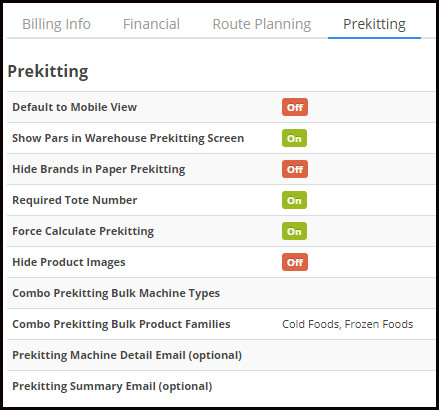
Task: Turn on Hide Product Images toggle
Action: click(295, 262)
